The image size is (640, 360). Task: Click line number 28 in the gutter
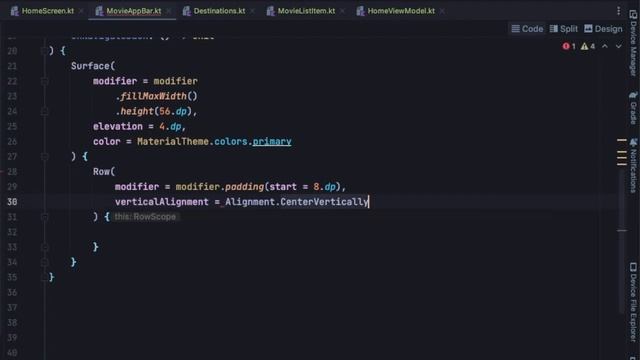[12, 172]
